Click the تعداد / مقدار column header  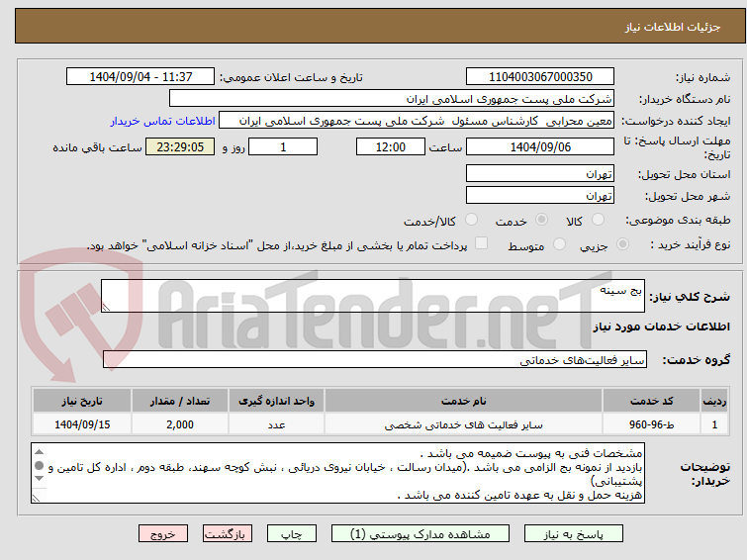tap(180, 401)
